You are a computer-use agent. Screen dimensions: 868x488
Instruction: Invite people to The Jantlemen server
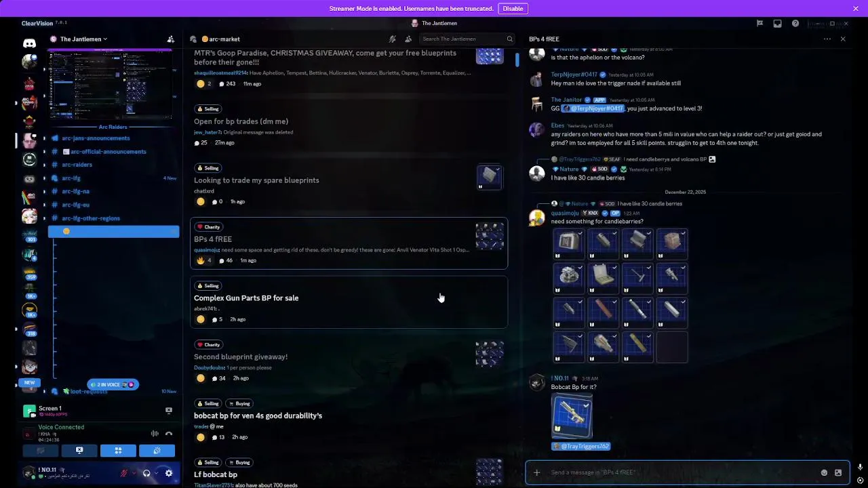coord(170,39)
